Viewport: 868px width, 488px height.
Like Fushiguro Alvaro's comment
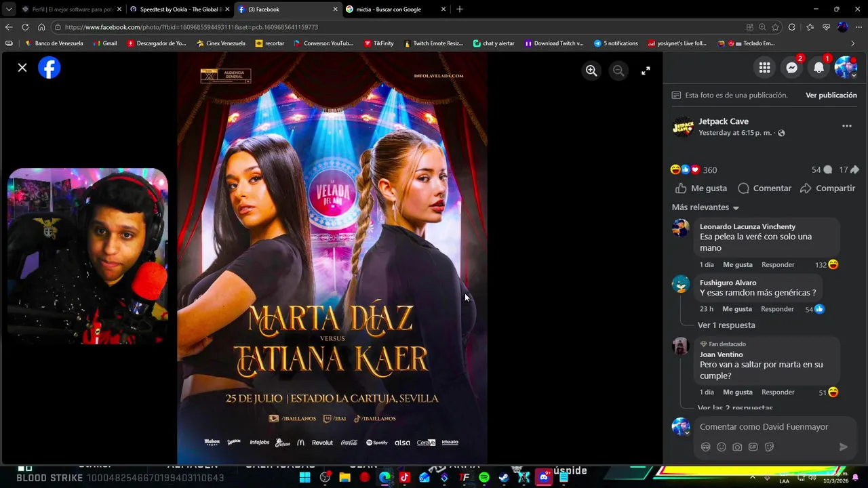click(737, 309)
